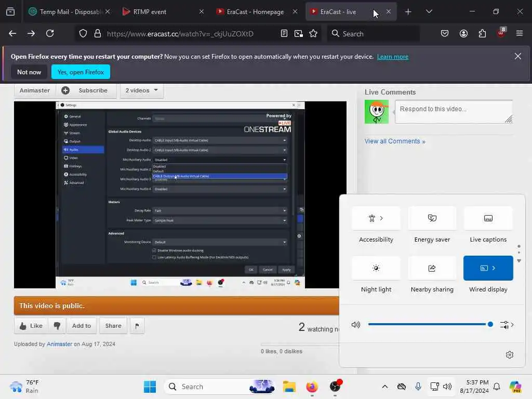Click the address bar URL
532x399 pixels.
[180, 34]
